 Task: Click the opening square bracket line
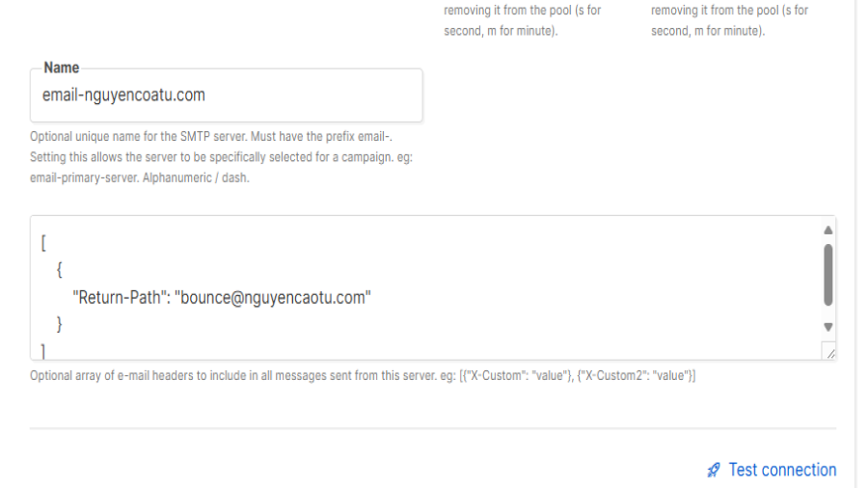tap(43, 243)
